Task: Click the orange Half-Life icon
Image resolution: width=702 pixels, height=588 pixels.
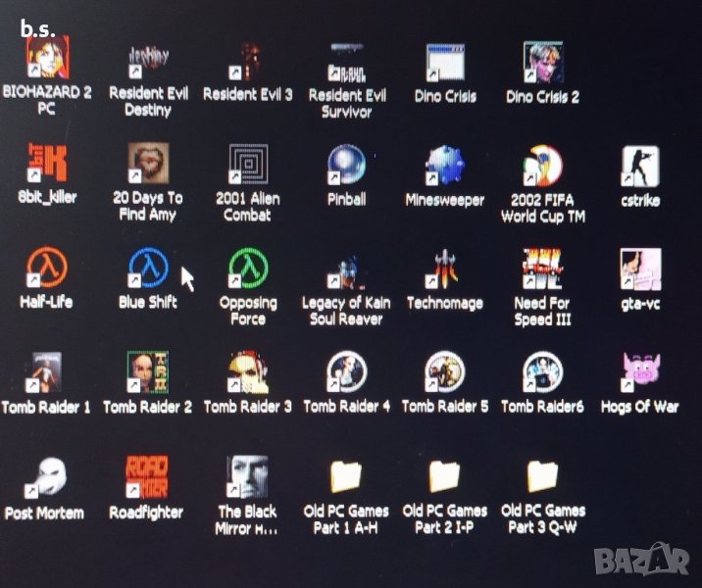Action: tap(47, 268)
